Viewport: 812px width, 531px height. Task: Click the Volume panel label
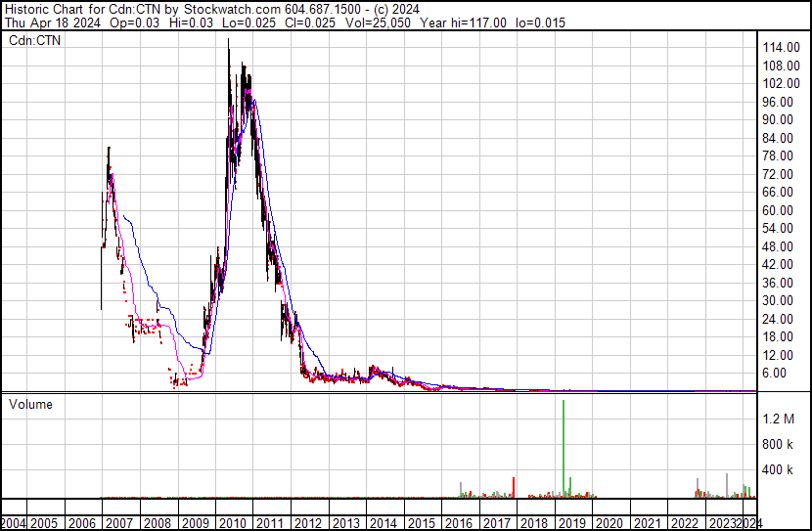point(29,404)
